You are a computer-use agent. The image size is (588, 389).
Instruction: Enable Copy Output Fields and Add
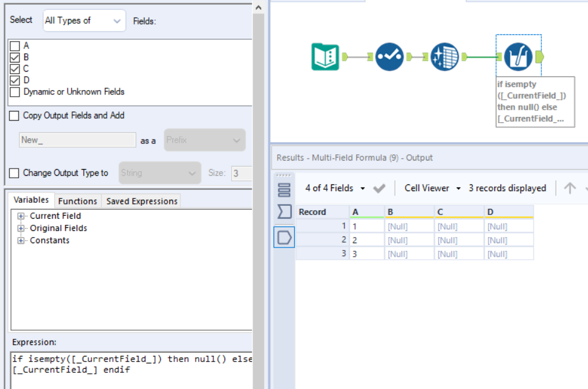(14, 116)
